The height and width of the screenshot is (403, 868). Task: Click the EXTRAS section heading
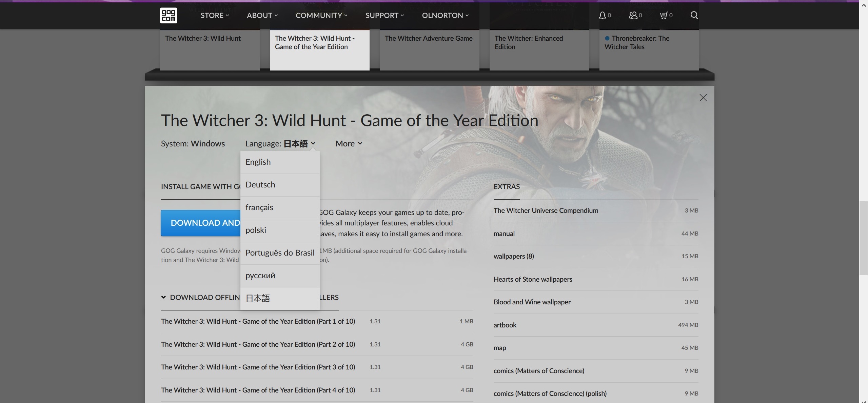[x=507, y=186]
